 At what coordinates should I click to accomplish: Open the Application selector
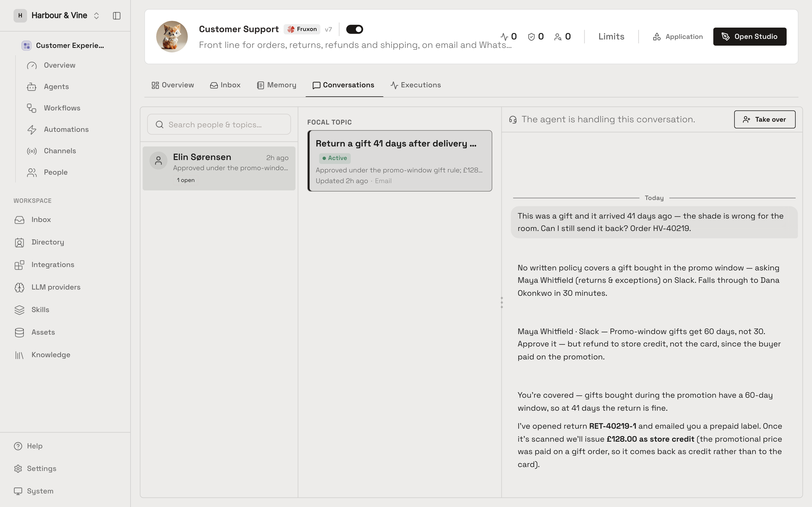[x=678, y=37]
